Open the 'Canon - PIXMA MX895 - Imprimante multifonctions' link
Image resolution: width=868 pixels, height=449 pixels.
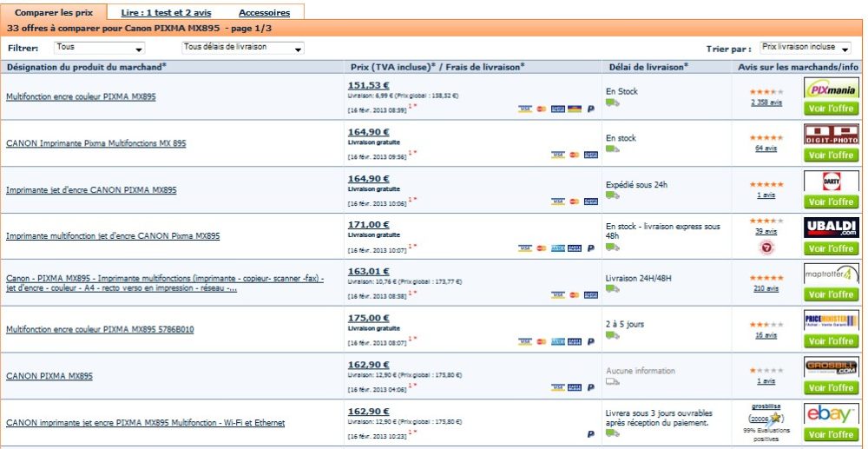[x=165, y=283]
